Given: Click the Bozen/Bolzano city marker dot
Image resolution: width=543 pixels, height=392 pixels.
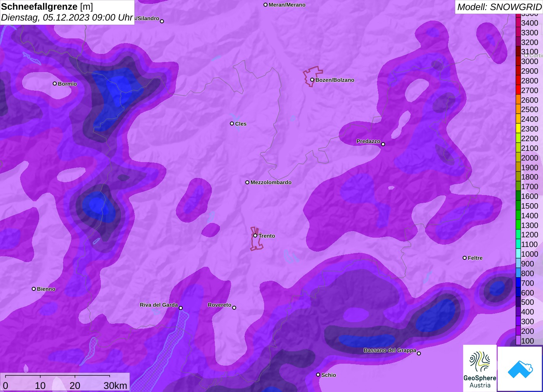Looking at the screenshot, I should coord(312,80).
